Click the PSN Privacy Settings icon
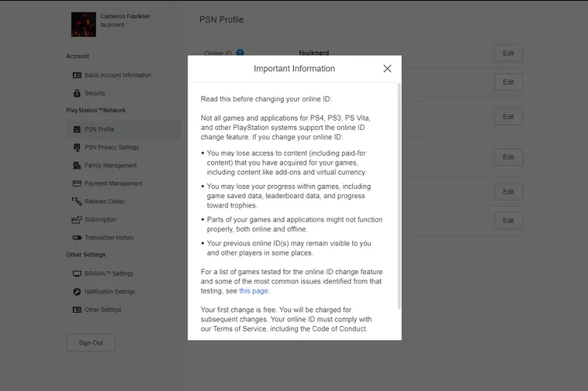This screenshot has width=588, height=391. tap(77, 147)
